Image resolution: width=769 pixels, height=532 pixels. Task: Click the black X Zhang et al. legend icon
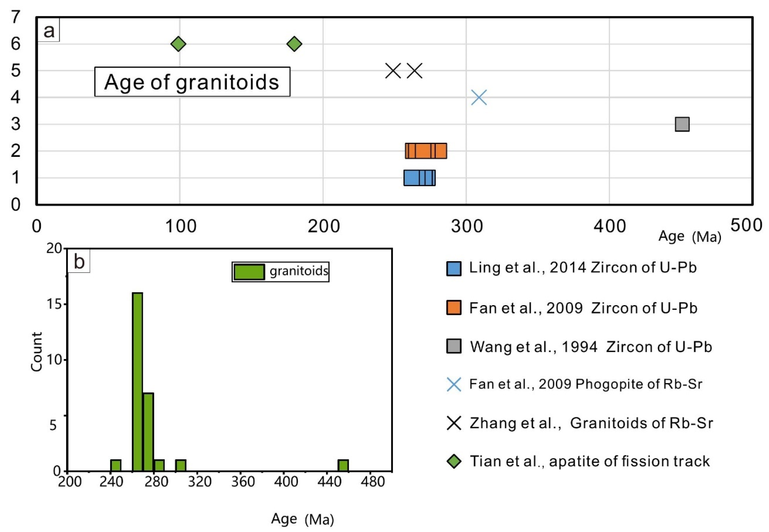(x=454, y=423)
